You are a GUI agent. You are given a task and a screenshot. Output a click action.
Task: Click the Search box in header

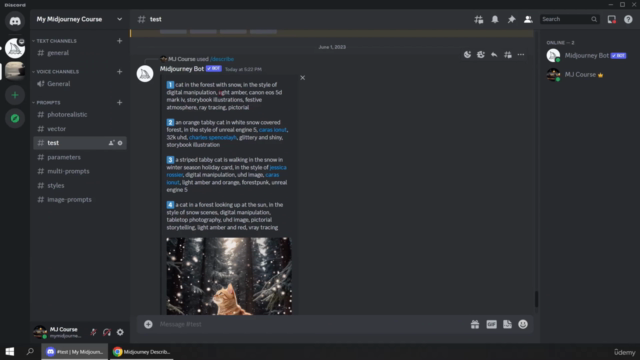pyautogui.click(x=569, y=19)
